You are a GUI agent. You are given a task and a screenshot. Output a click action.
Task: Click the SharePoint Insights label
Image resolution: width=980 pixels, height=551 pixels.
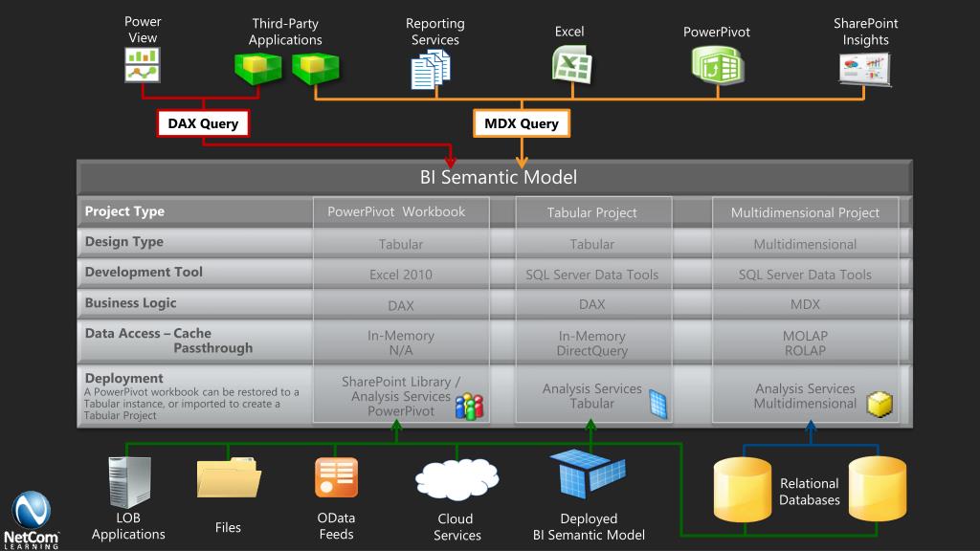865,32
